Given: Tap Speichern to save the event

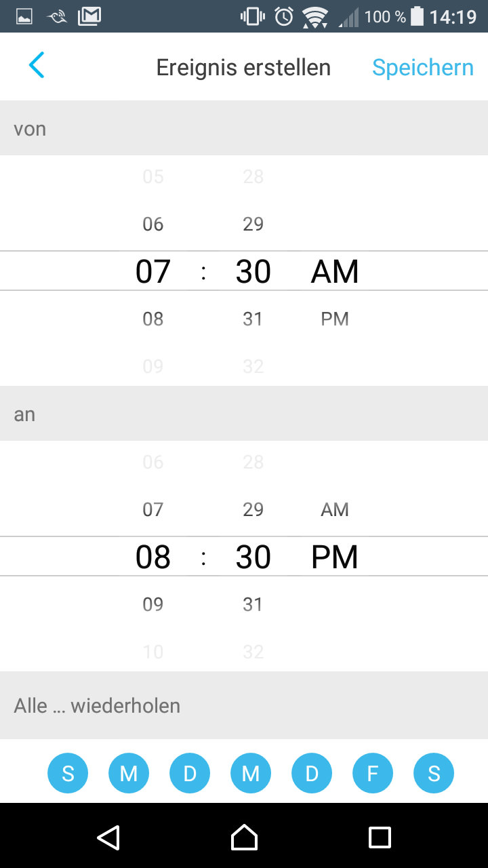Looking at the screenshot, I should (x=422, y=67).
